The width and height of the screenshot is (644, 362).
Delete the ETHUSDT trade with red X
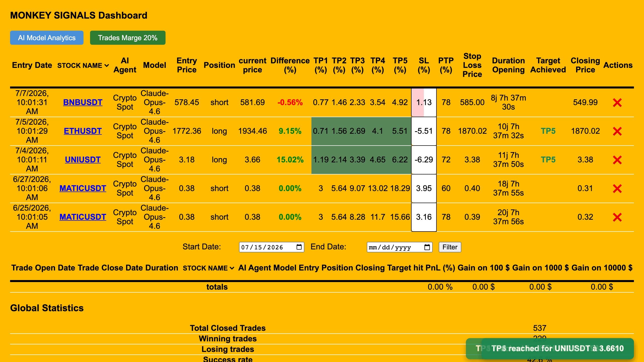[617, 131]
